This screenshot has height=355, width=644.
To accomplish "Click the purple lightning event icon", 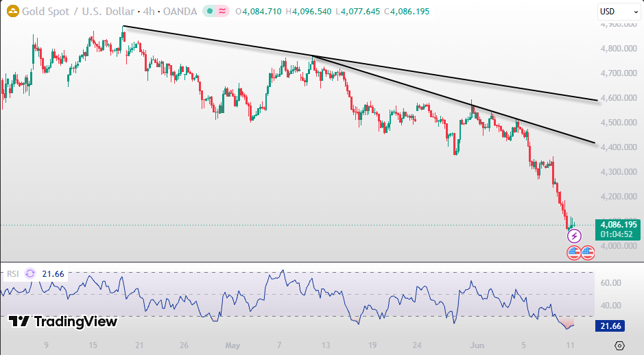I will 574,236.
